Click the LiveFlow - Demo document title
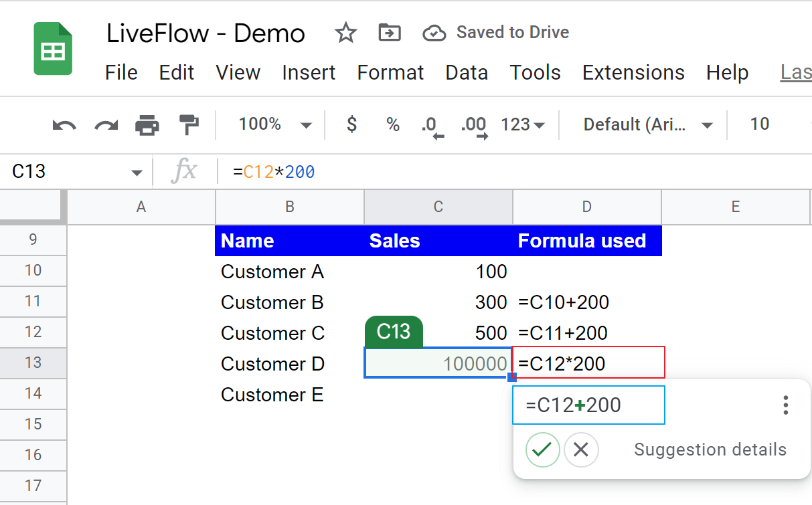This screenshot has width=812, height=505. (x=206, y=33)
